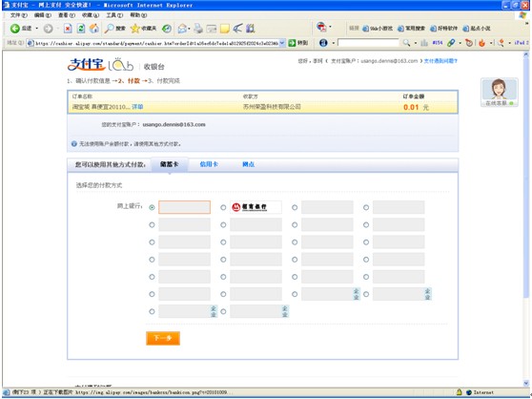
Task: Go to the Home page icon
Action: pos(94,29)
